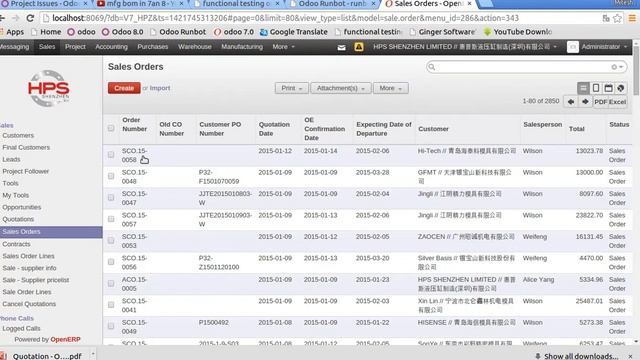Open Quotations in the sidebar

[18, 220]
